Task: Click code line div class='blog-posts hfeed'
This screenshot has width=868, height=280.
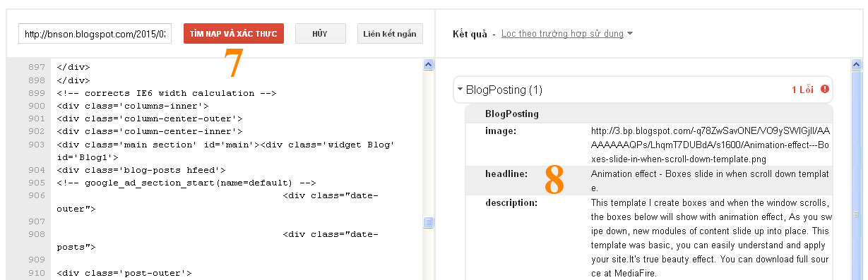Action: (x=141, y=170)
